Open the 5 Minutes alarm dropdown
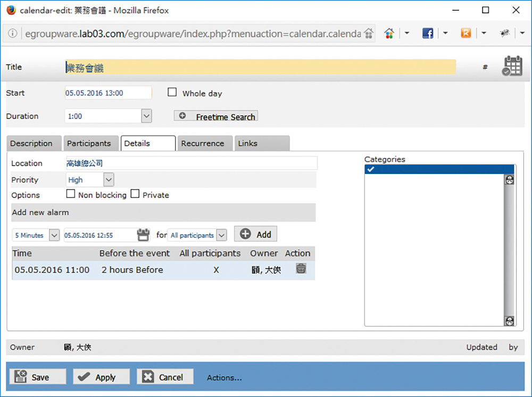The width and height of the screenshot is (532, 397). 54,235
